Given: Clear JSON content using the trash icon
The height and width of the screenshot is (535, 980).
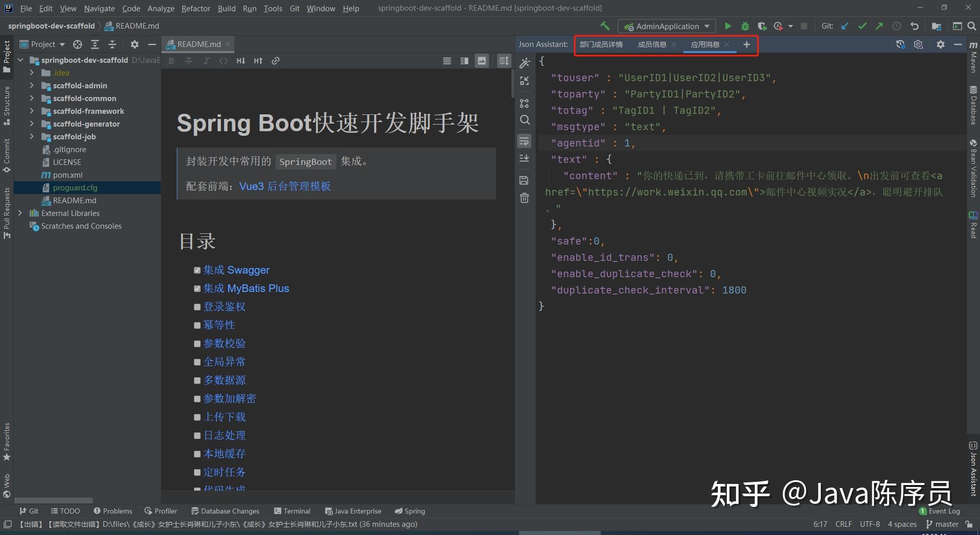Looking at the screenshot, I should click(524, 198).
